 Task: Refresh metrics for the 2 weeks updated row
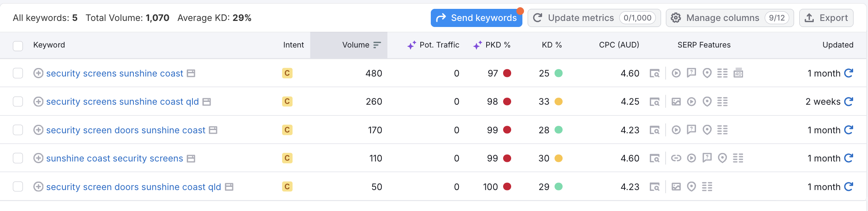pos(848,101)
